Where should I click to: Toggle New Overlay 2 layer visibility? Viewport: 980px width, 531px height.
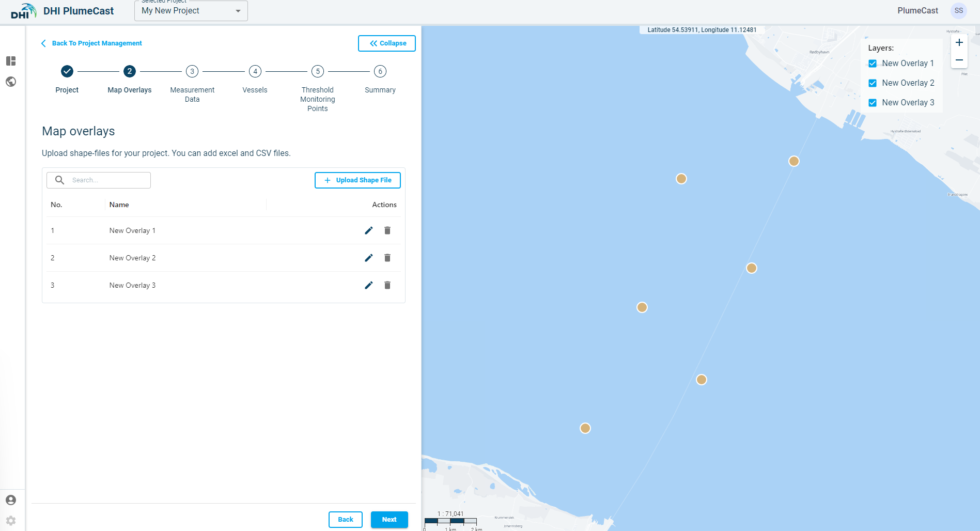873,83
